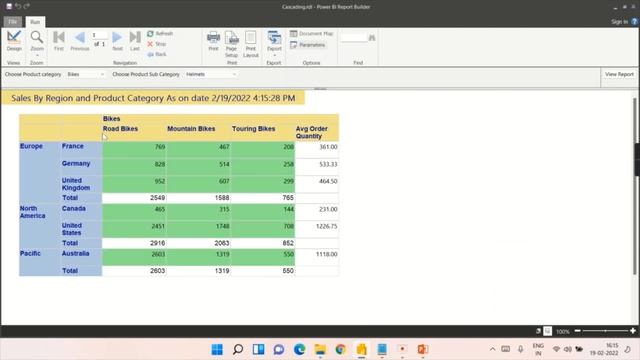The width and height of the screenshot is (640, 360).
Task: Open Microsoft Edge from taskbar
Action: click(x=300, y=349)
